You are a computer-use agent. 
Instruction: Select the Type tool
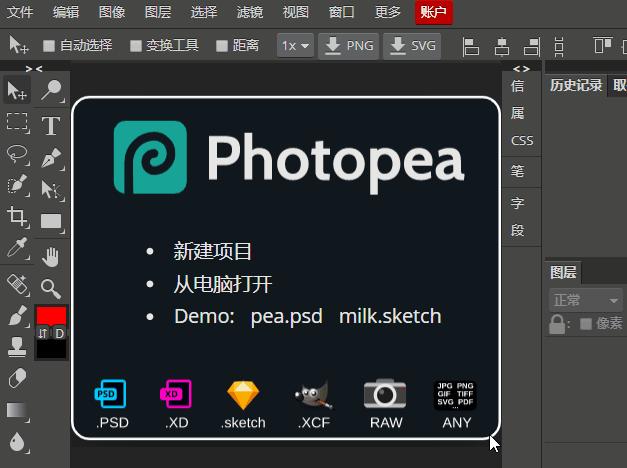[51, 126]
